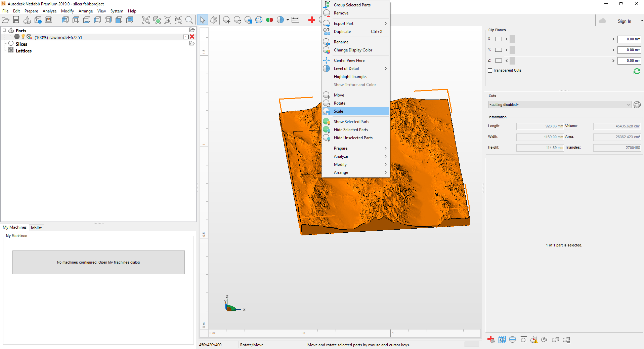
Task: Click the Rotate part toolbar icon
Action: pyautogui.click(x=238, y=20)
